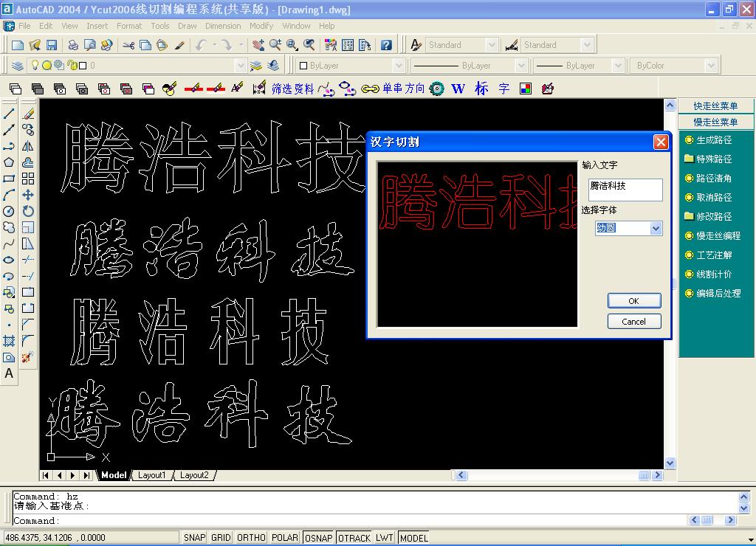Select the Line draw tool
The height and width of the screenshot is (546, 756).
[9, 114]
